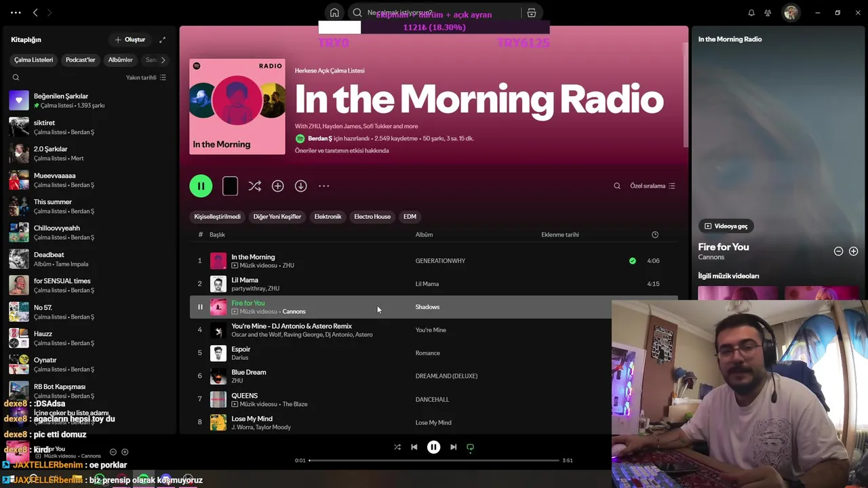The image size is (868, 488).
Task: Open the Özel sıralama sort dropdown
Action: (652, 186)
